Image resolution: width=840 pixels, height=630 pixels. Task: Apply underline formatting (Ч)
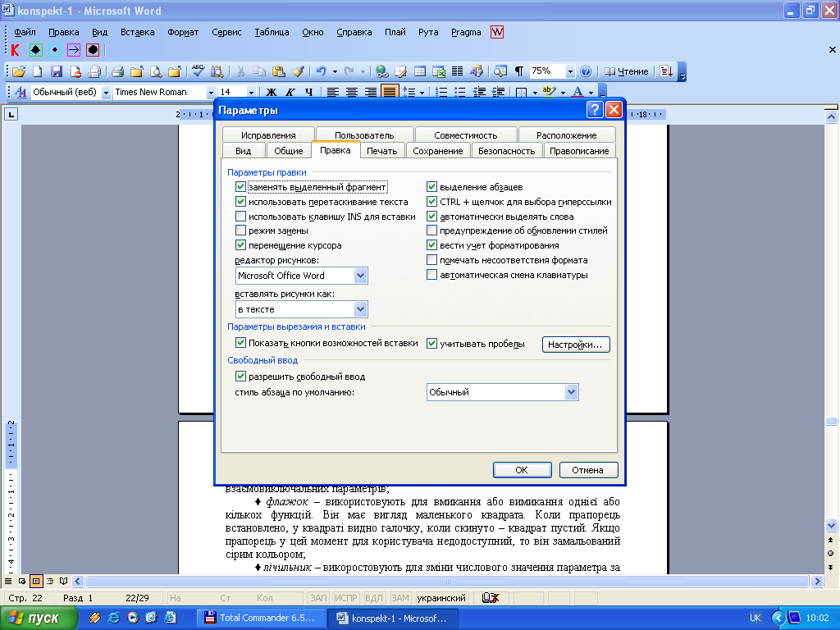point(308,92)
